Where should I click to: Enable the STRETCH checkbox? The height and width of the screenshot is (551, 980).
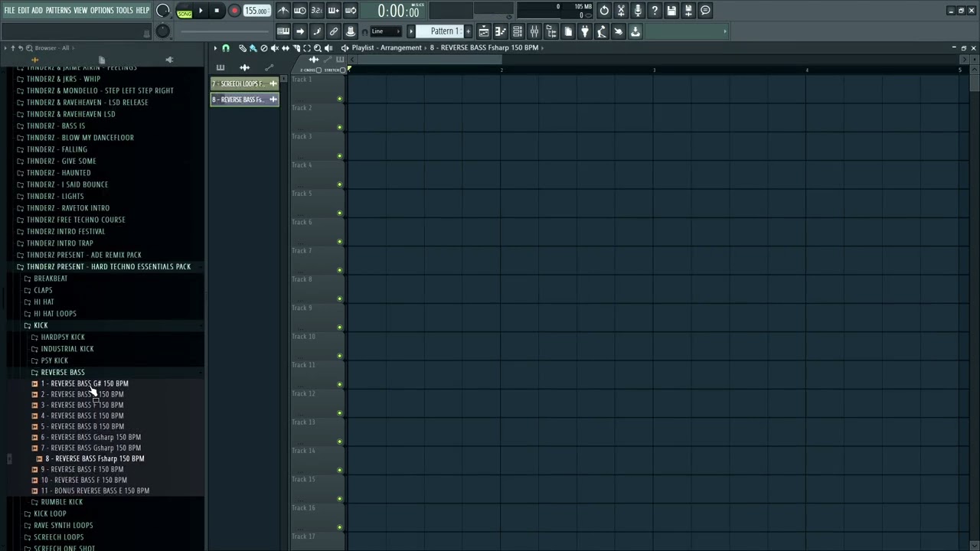pyautogui.click(x=343, y=70)
